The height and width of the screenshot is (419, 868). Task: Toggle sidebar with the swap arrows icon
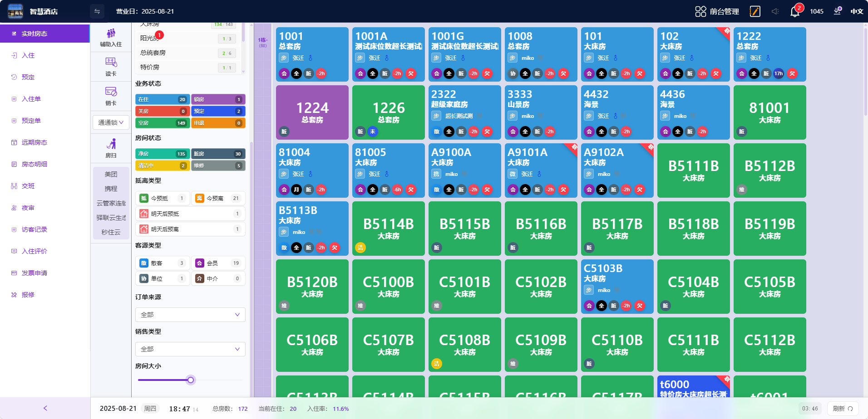pyautogui.click(x=97, y=11)
